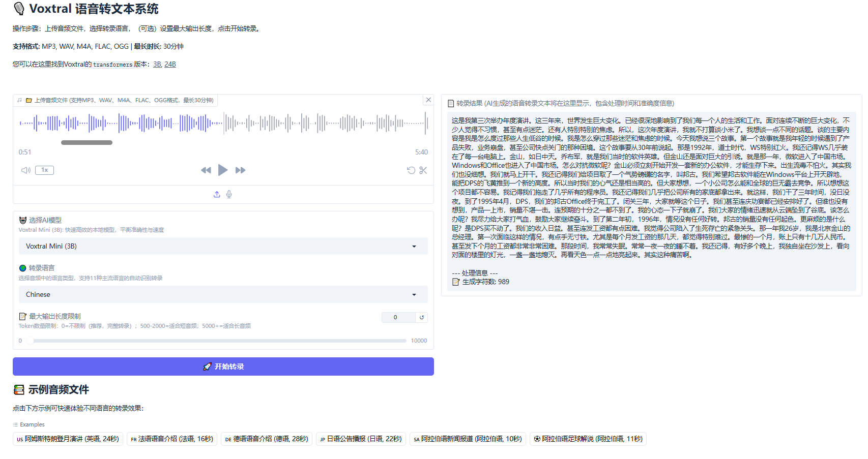
Task: Load the Japanese announcement broadcast example
Action: (x=361, y=439)
